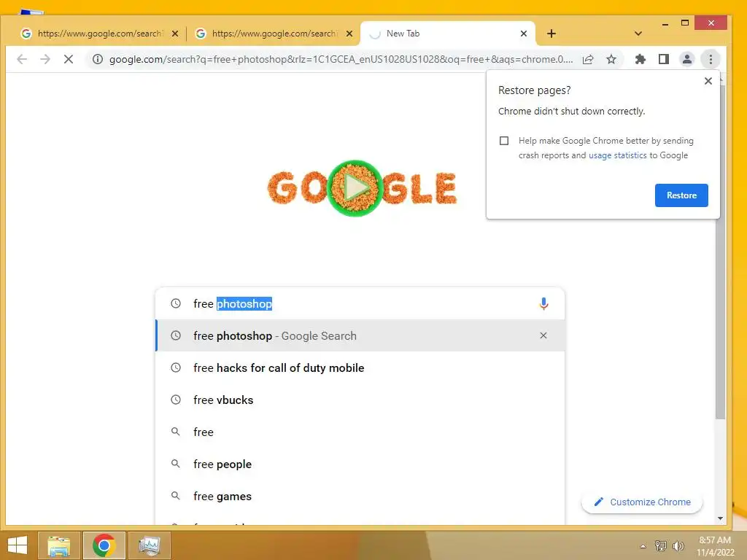
Task: Open the clock and date in tray
Action: (715, 545)
